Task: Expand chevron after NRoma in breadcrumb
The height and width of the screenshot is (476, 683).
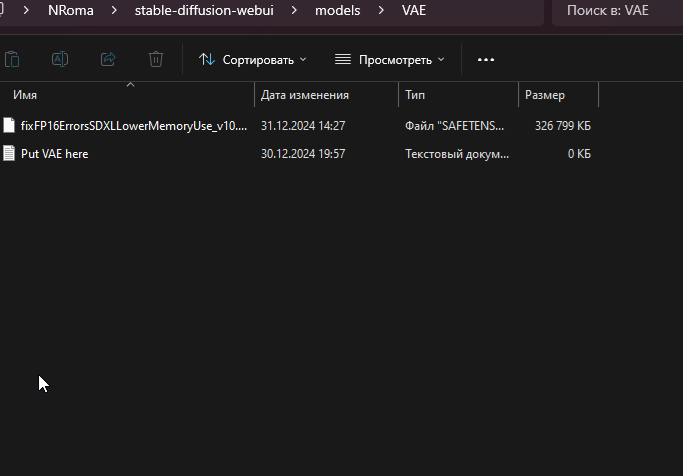Action: point(114,10)
